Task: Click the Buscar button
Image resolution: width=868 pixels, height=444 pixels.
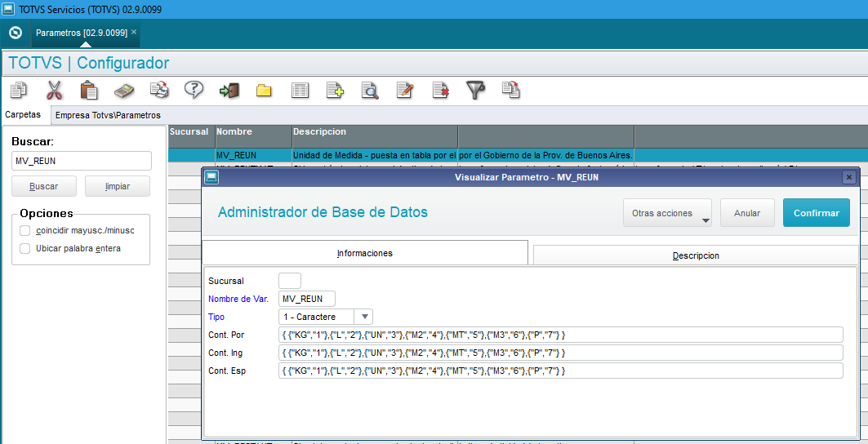Action: click(44, 186)
